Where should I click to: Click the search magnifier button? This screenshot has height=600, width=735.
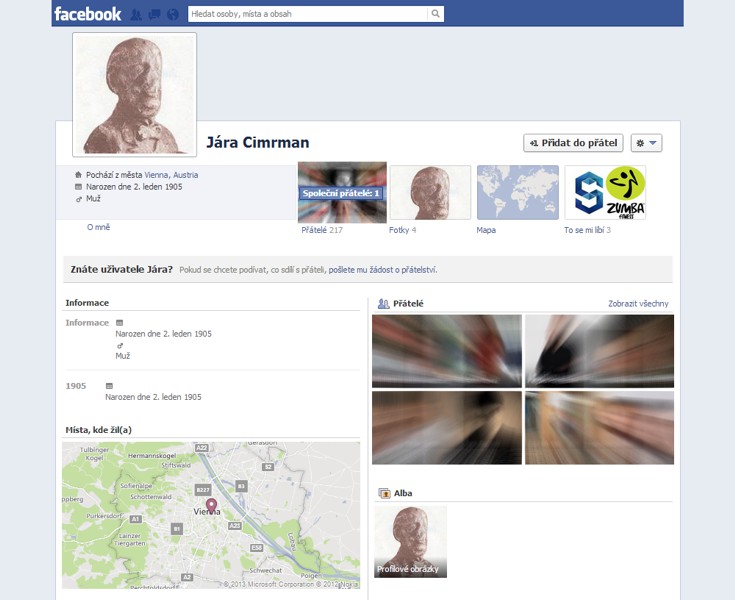pos(435,14)
